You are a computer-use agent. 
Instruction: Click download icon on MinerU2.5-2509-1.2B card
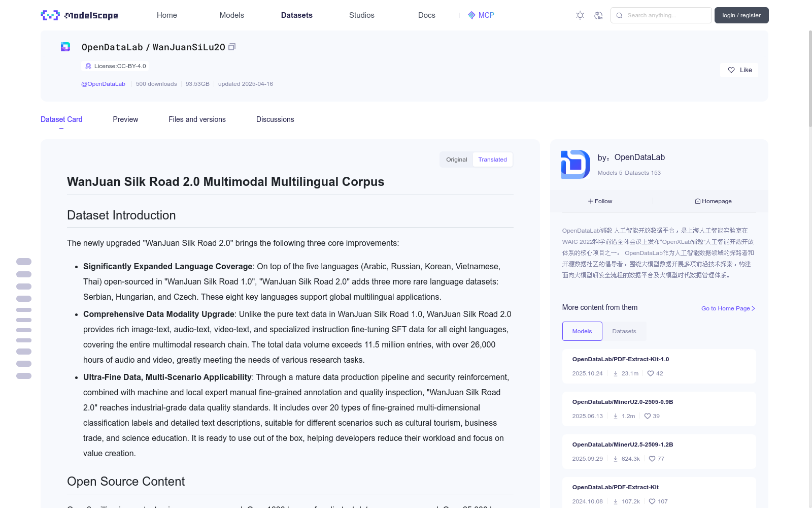tap(616, 459)
